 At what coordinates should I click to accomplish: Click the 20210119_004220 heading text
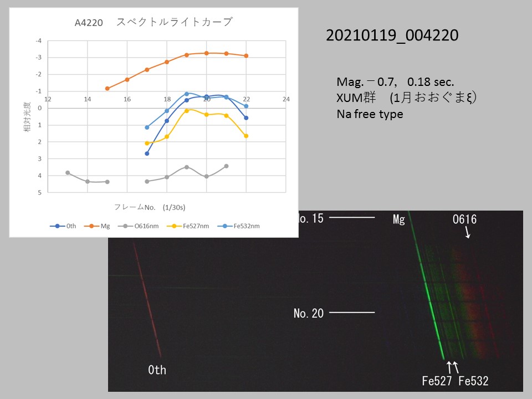point(392,36)
